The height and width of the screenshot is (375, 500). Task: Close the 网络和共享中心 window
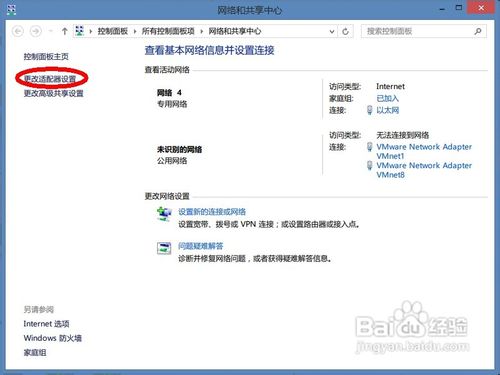[481, 8]
